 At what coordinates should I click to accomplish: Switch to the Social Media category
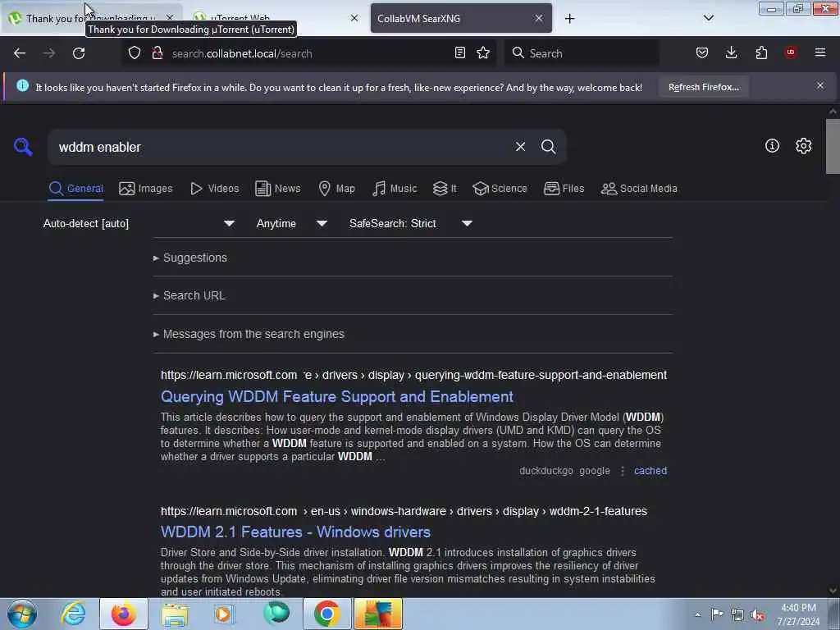click(x=640, y=189)
